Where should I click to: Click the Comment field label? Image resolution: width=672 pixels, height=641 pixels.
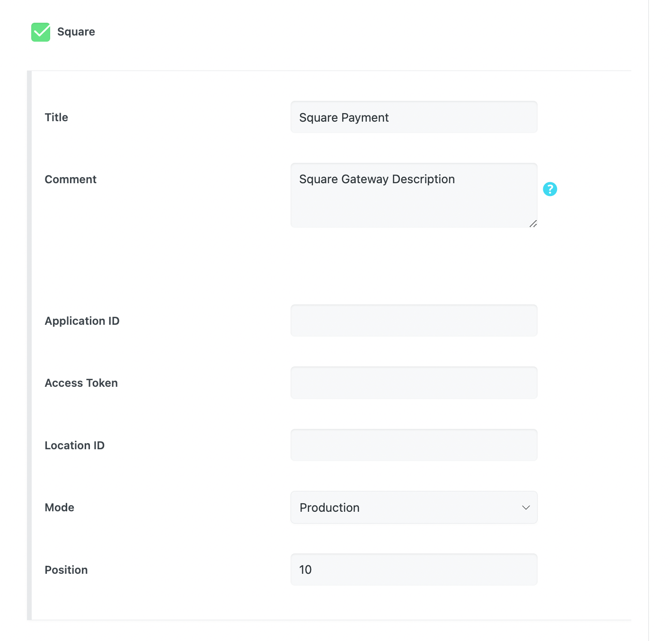(71, 179)
